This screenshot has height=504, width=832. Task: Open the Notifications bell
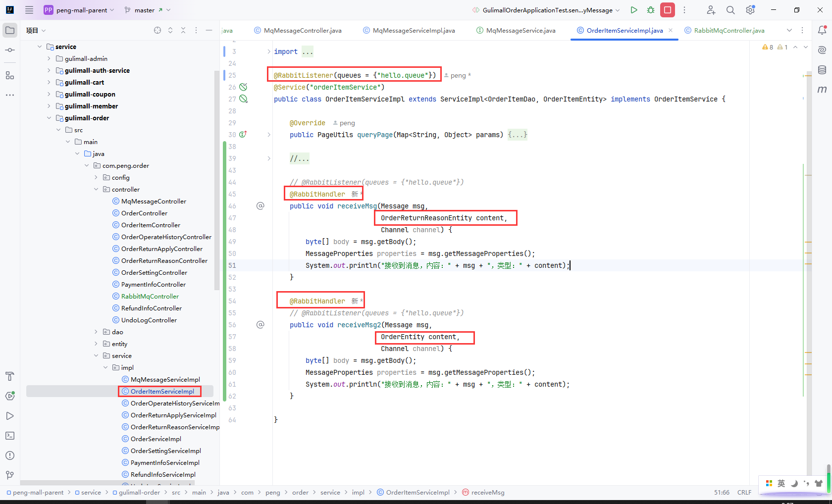pyautogui.click(x=822, y=30)
